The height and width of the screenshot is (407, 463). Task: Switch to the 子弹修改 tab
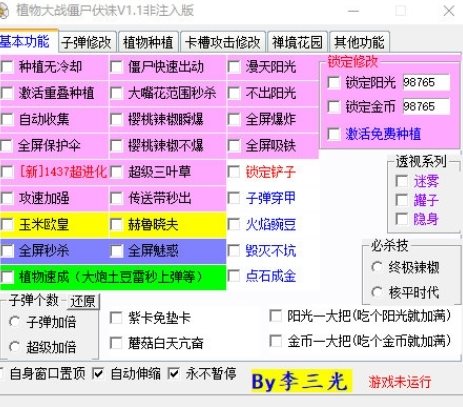click(87, 42)
